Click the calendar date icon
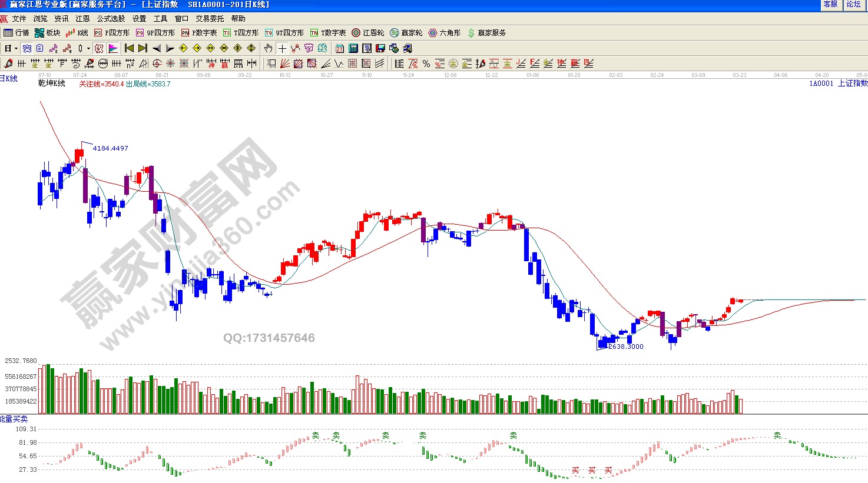 click(340, 48)
